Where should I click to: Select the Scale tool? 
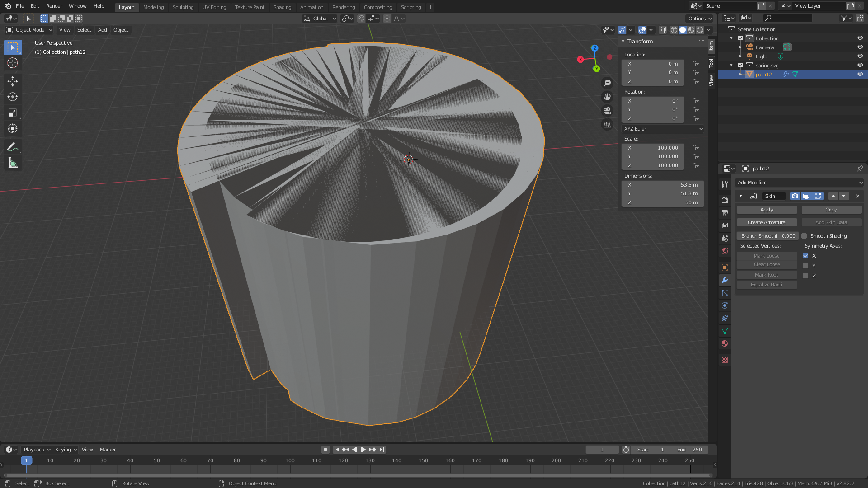click(13, 113)
